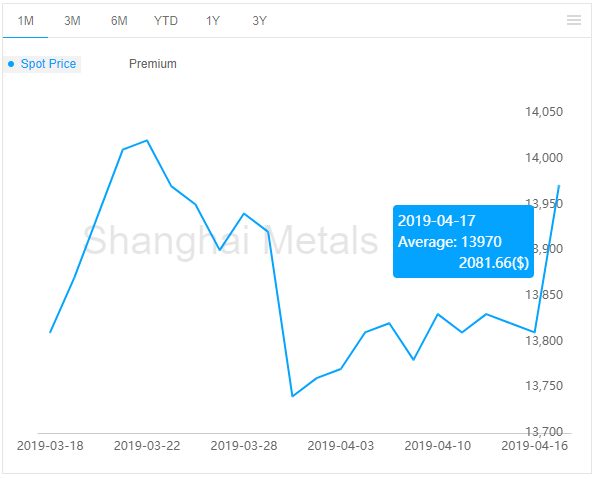Click the lowest point of the price line
The width and height of the screenshot is (597, 479).
click(x=292, y=396)
